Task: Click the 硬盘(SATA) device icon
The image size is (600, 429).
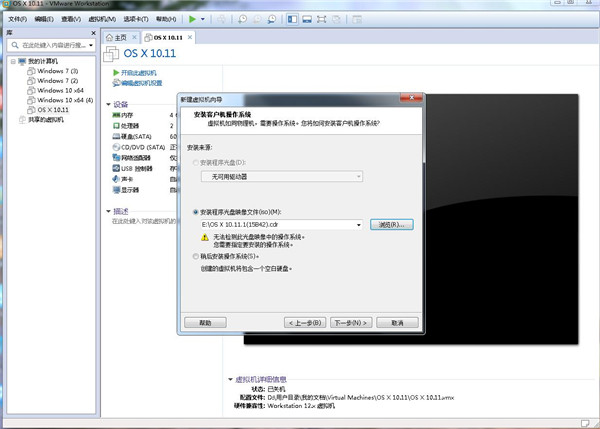Action: pyautogui.click(x=115, y=136)
